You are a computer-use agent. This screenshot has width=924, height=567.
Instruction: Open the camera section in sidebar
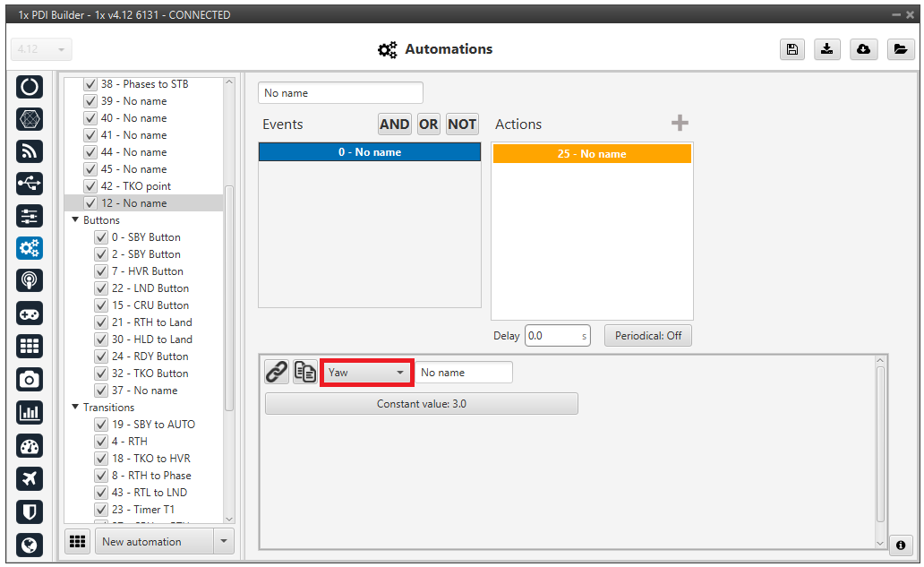(30, 380)
